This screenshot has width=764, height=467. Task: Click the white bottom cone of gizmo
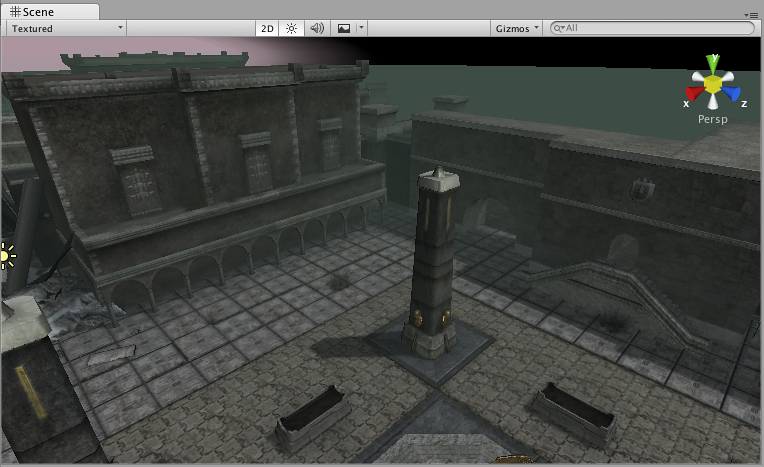point(712,102)
